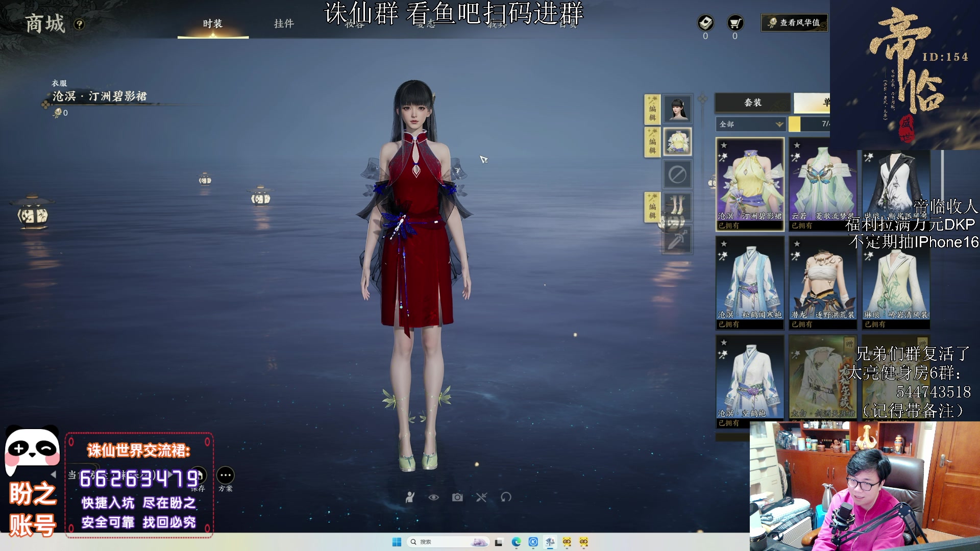Select the shoes slot

[677, 207]
